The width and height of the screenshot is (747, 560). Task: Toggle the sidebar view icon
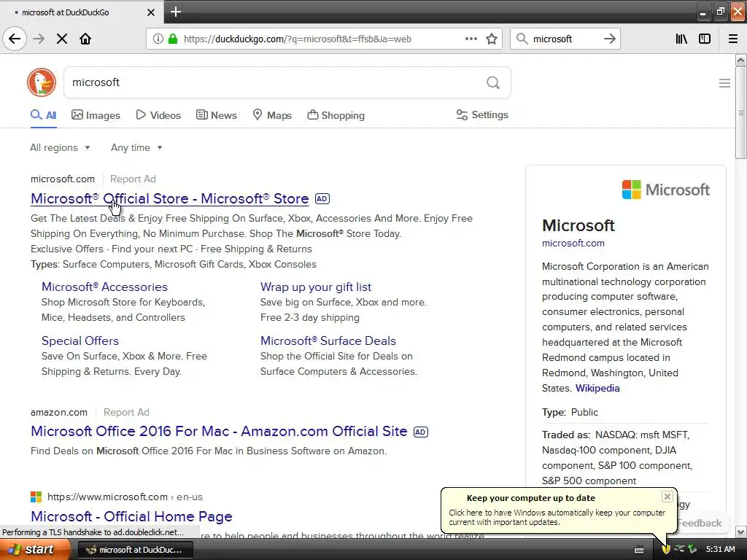point(705,39)
